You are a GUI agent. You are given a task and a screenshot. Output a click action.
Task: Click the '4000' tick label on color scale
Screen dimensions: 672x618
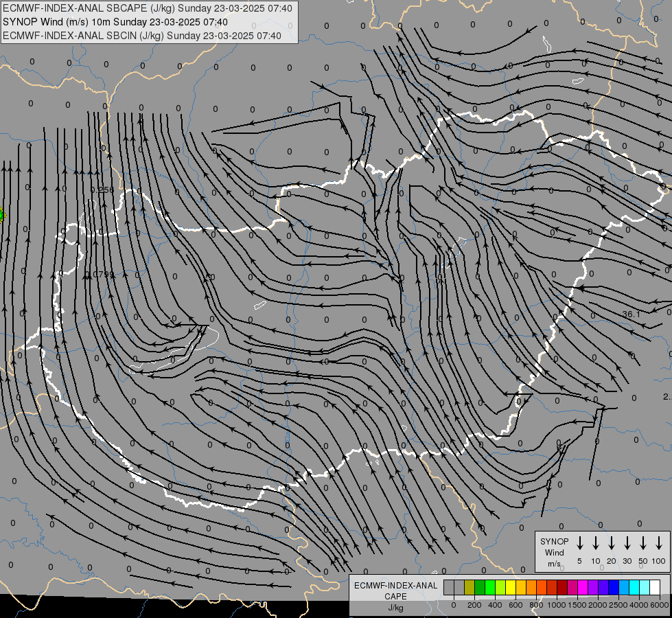[x=639, y=605]
